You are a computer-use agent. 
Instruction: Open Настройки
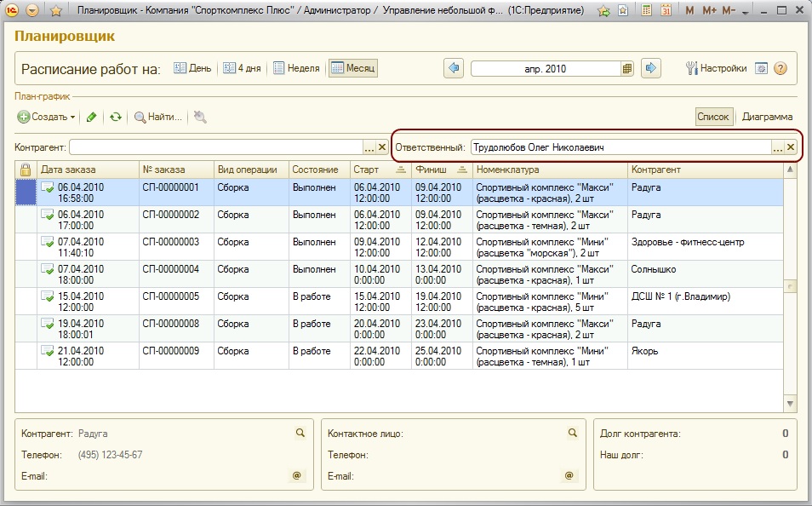click(x=716, y=68)
